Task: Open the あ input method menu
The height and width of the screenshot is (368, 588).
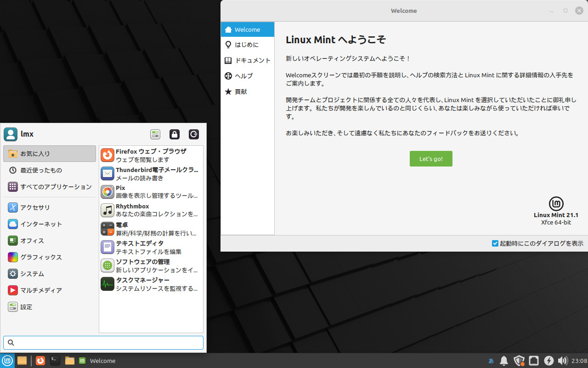Action: pyautogui.click(x=490, y=361)
